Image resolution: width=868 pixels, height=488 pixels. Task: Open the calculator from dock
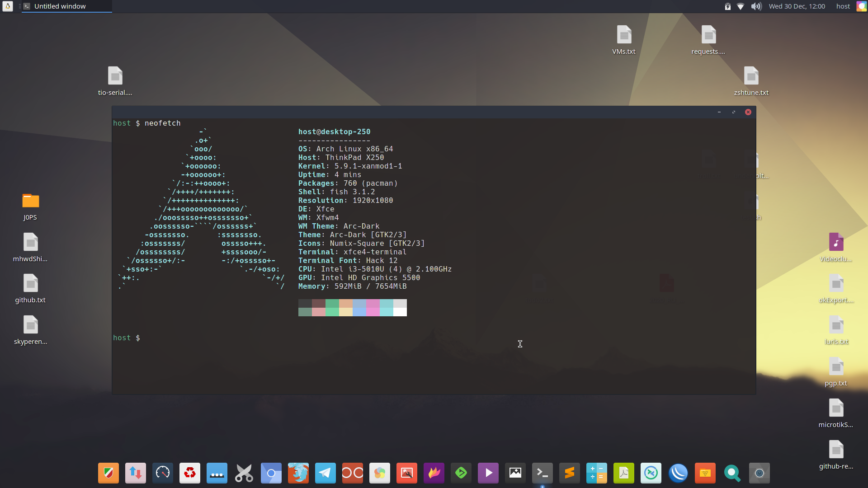coord(597,473)
